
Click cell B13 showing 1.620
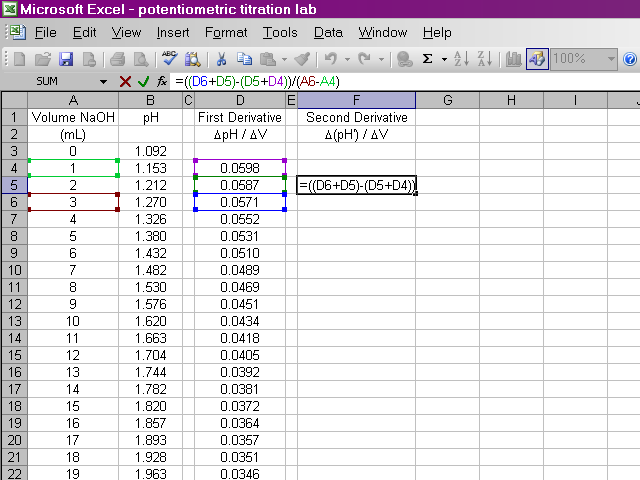(151, 321)
